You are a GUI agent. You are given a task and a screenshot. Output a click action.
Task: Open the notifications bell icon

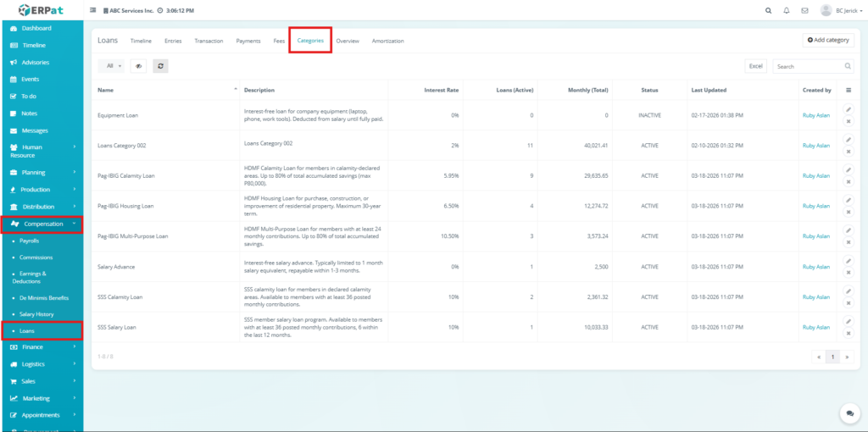click(787, 11)
